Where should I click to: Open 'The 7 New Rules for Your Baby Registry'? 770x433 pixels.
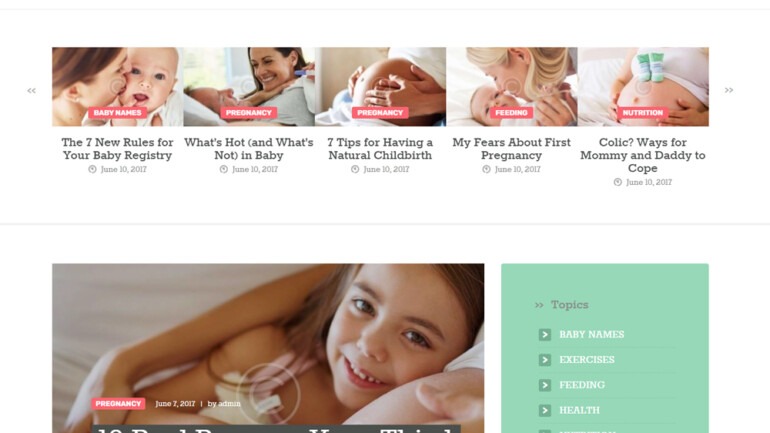(x=117, y=149)
